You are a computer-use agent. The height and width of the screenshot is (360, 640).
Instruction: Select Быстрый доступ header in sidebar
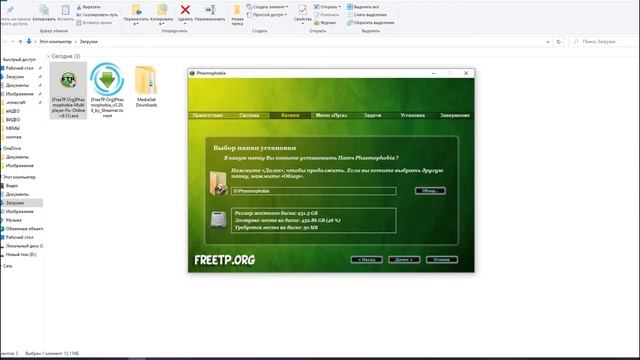pyautogui.click(x=19, y=60)
